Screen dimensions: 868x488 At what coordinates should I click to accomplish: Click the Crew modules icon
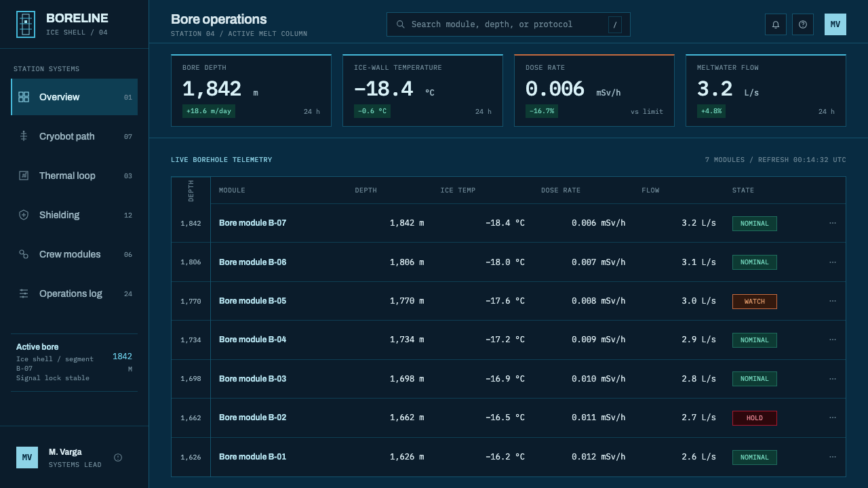coord(24,254)
